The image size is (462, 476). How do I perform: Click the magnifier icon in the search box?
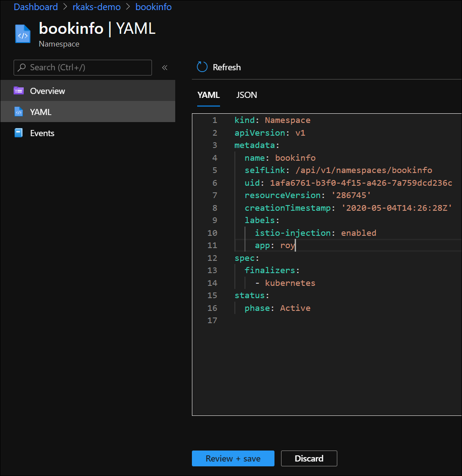(x=22, y=68)
